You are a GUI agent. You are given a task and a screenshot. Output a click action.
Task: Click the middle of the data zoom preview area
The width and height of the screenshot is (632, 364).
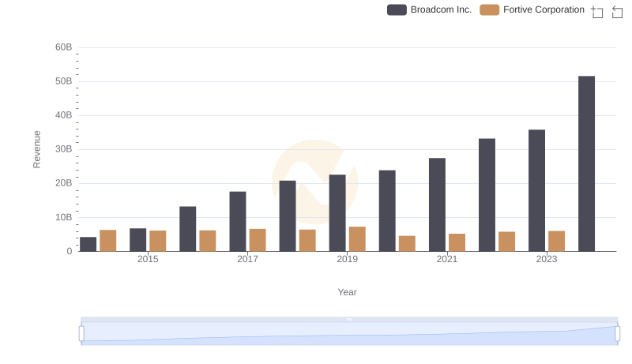click(x=349, y=334)
